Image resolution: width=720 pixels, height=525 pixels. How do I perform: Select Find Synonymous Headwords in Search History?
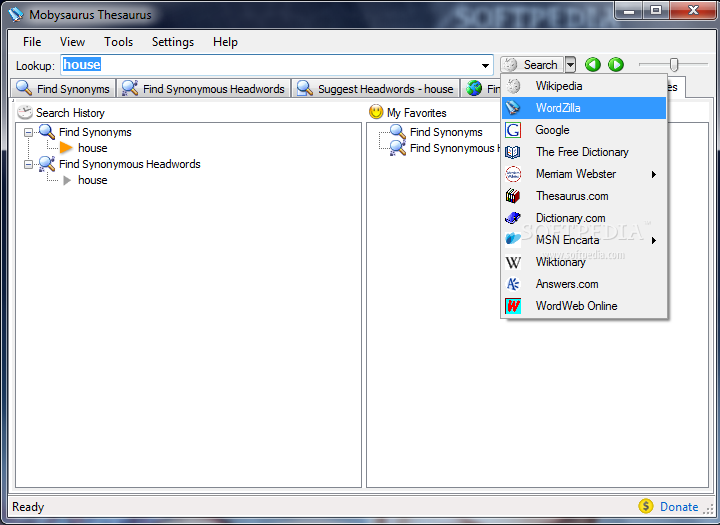[x=129, y=164]
